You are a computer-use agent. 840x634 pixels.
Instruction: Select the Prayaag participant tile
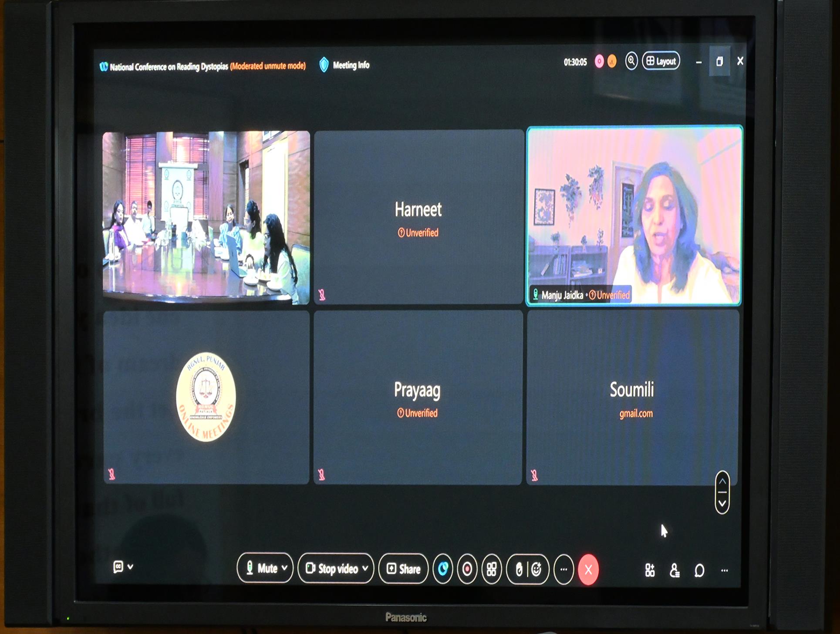418,398
